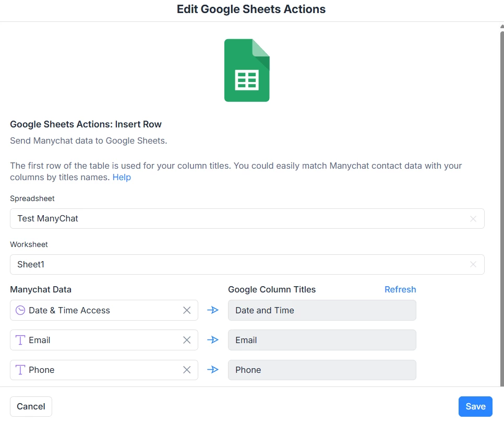The height and width of the screenshot is (423, 504).
Task: Remove the Email field mapping
Action: (x=187, y=340)
